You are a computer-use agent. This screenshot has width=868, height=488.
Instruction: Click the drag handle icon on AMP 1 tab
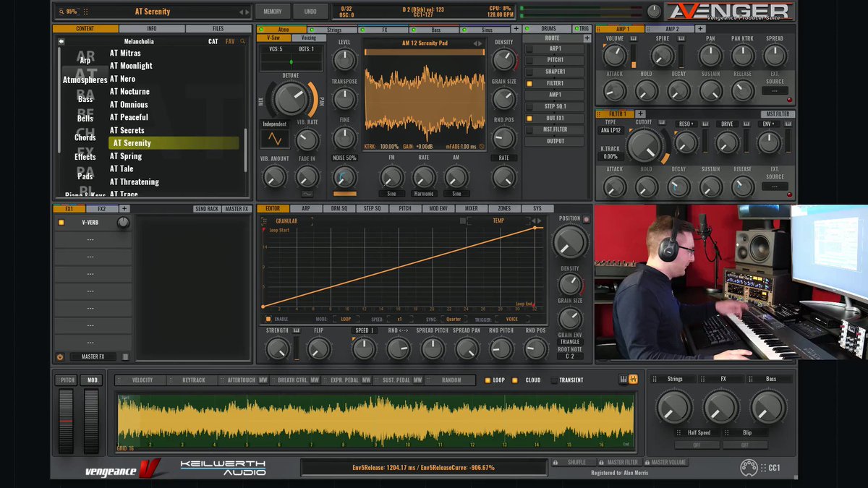600,30
